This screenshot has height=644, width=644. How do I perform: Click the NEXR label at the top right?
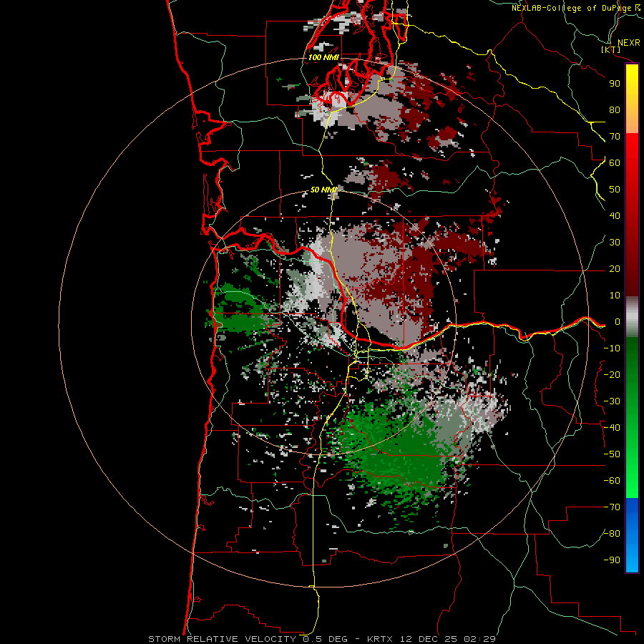pyautogui.click(x=629, y=42)
